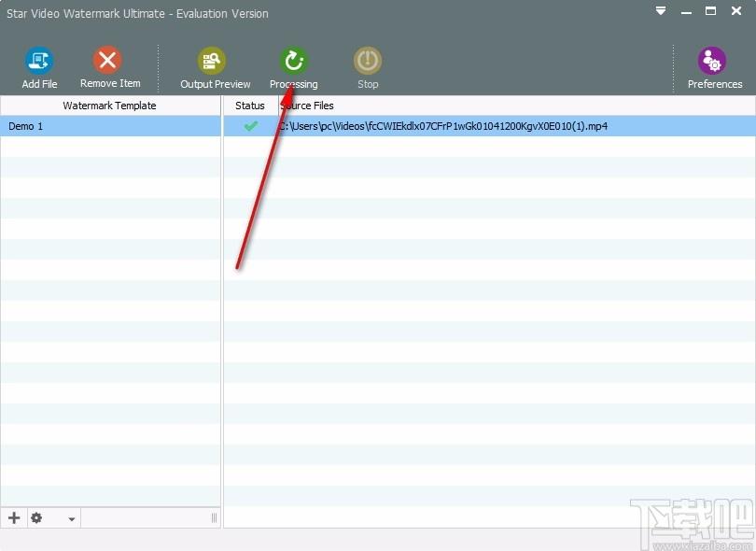The image size is (756, 551).
Task: Open title bar dropdown menu arrow
Action: click(661, 10)
